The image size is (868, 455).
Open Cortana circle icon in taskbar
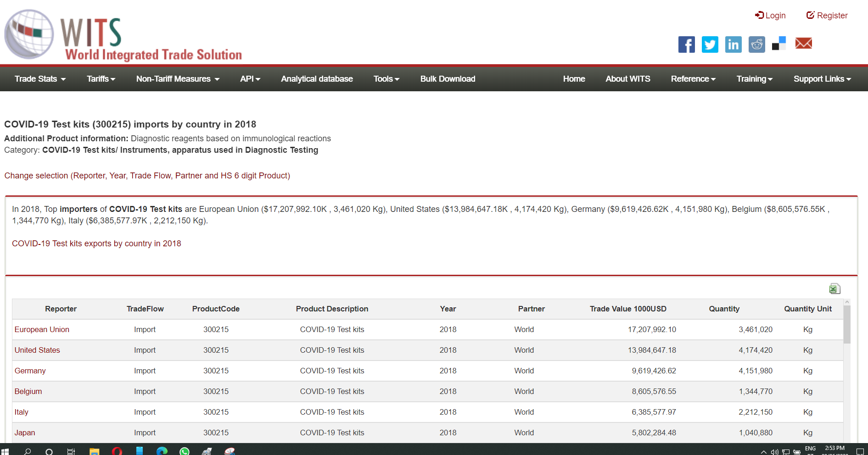click(49, 451)
